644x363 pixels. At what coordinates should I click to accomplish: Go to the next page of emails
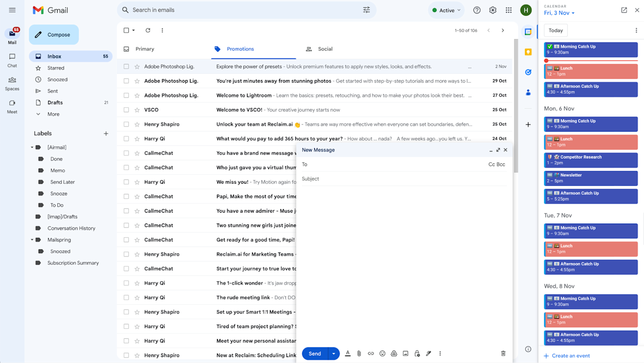503,30
